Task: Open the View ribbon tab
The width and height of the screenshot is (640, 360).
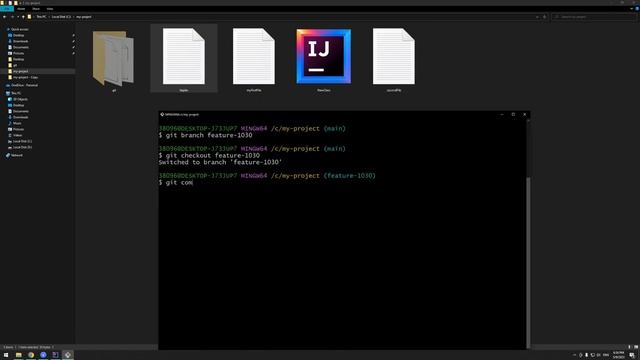Action: (50, 9)
